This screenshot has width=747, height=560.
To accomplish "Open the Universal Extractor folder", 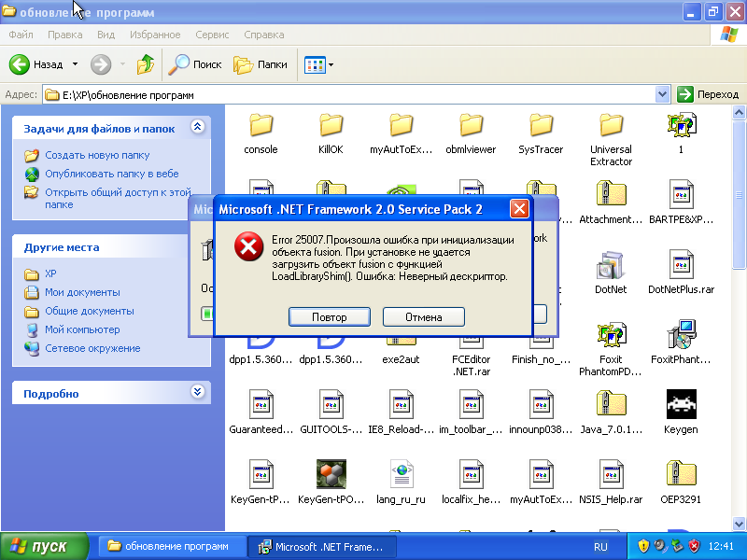I will coord(611,125).
